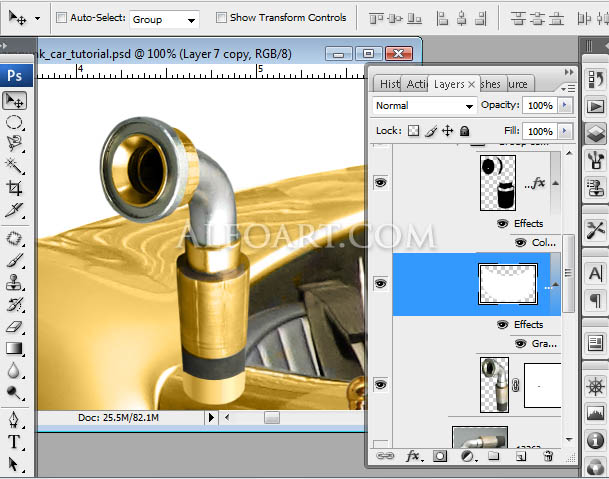Click the Link Layers icon
The width and height of the screenshot is (609, 479).
pos(385,456)
